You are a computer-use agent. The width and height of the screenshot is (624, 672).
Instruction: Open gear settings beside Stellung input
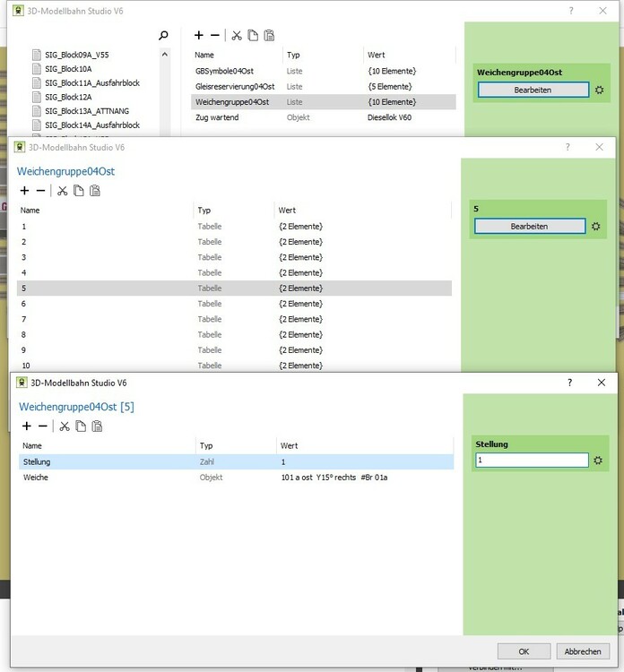(598, 461)
